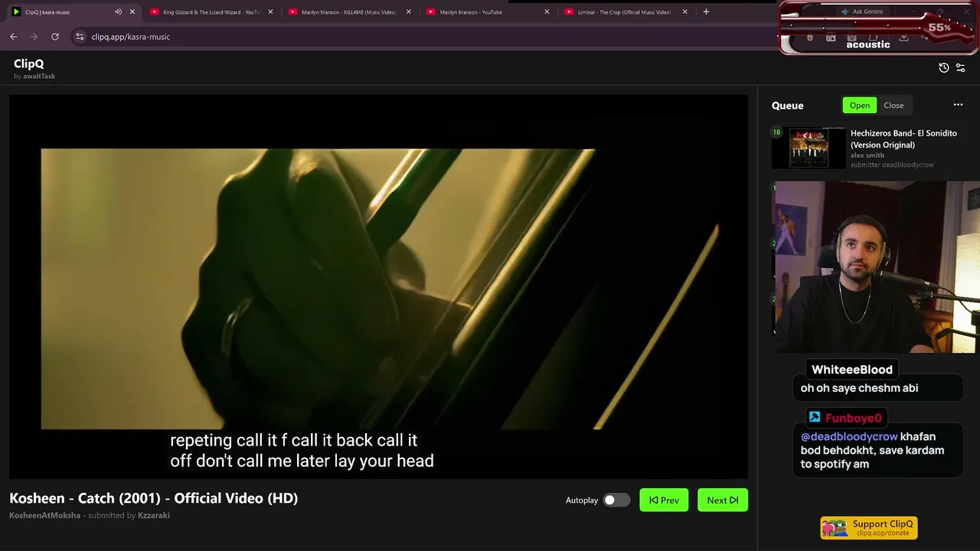Image resolution: width=980 pixels, height=551 pixels.
Task: Mute the ClipQ tab audio icon
Action: pyautogui.click(x=118, y=12)
